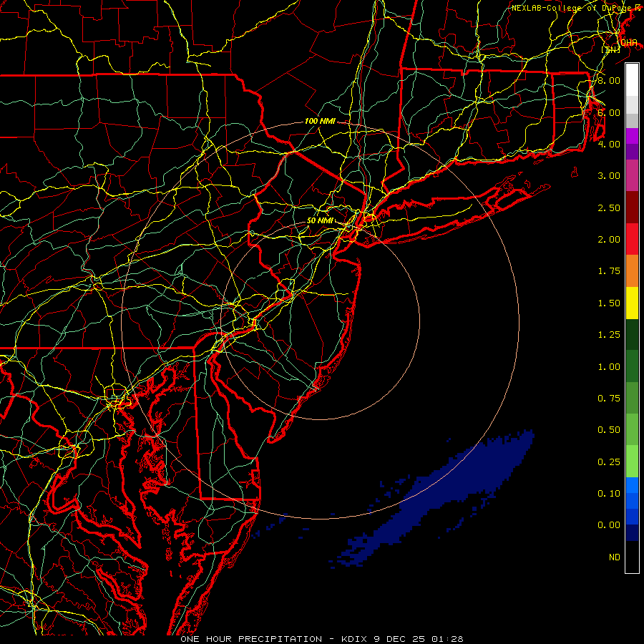Click the 3.00 legend value
Screen dimensions: 644x644
coord(609,176)
